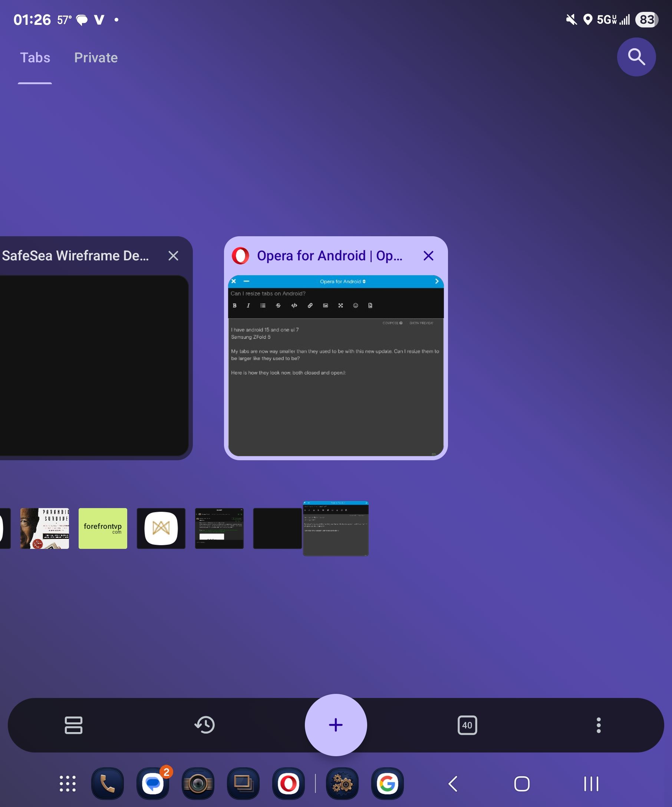Tap the 40 tabs counter icon
This screenshot has width=672, height=807.
click(467, 725)
